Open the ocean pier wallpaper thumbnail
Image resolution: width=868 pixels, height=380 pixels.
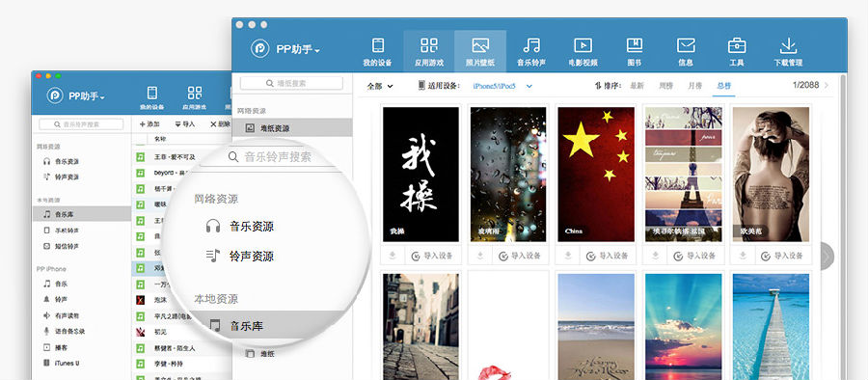point(772,327)
